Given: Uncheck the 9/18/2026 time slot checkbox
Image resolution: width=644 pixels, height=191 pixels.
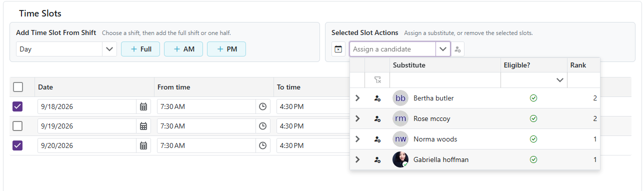Looking at the screenshot, I should [18, 106].
